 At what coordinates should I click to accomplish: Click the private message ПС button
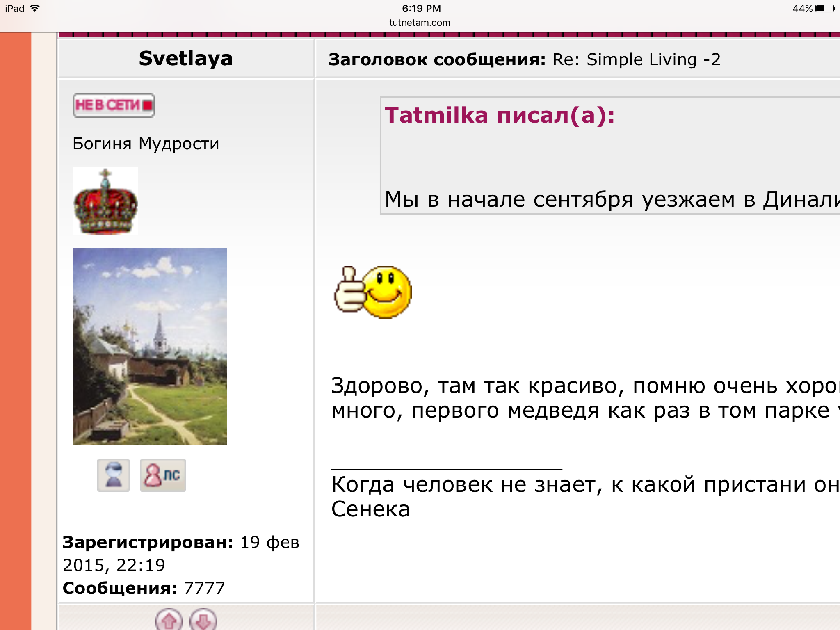pyautogui.click(x=163, y=475)
